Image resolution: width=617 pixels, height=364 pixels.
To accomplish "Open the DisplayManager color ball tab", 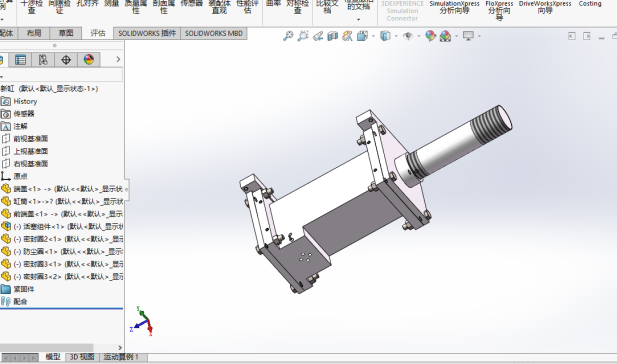I will (x=89, y=60).
